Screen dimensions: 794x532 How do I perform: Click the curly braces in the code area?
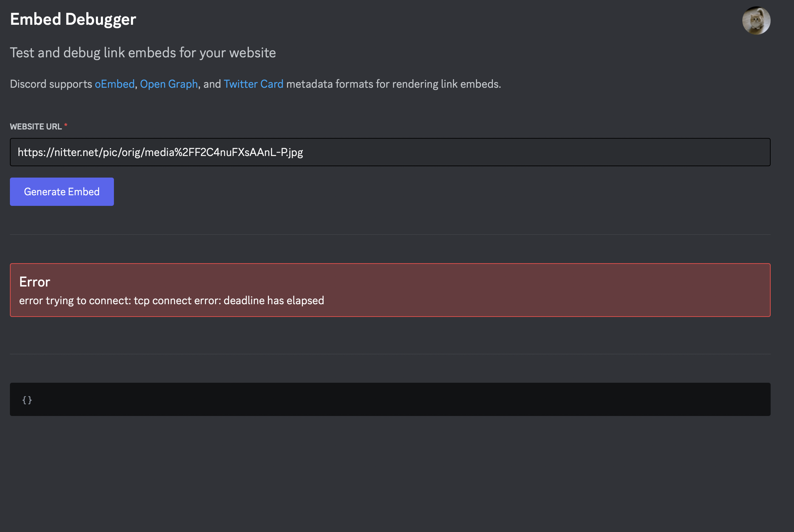[27, 400]
